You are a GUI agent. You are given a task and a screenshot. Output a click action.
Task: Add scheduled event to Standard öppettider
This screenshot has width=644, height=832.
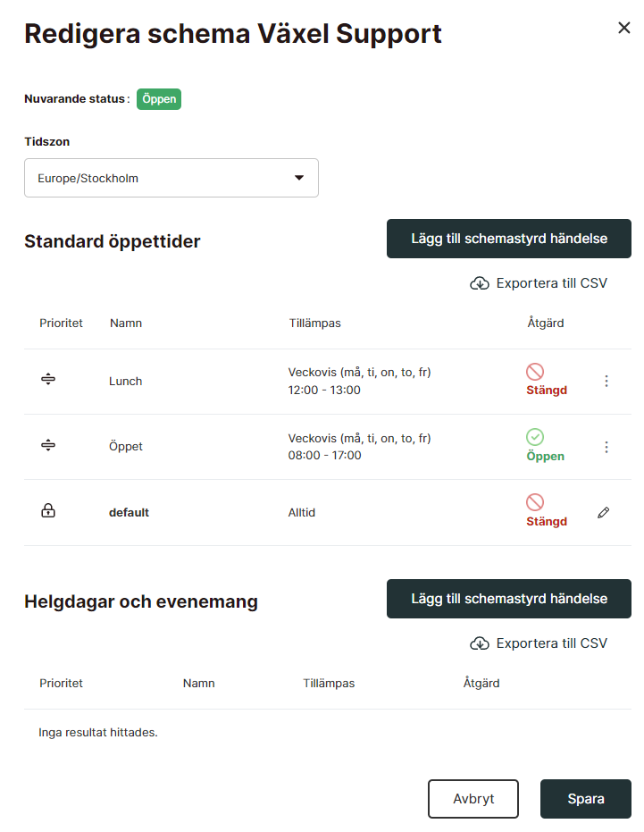509,239
